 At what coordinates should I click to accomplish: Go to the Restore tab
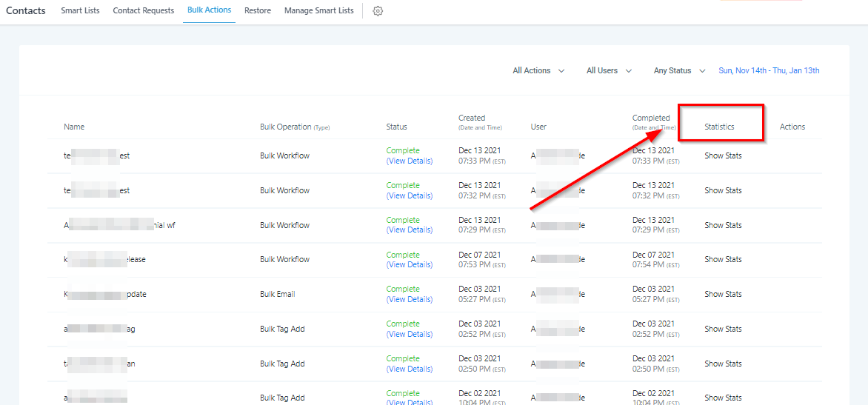[258, 11]
